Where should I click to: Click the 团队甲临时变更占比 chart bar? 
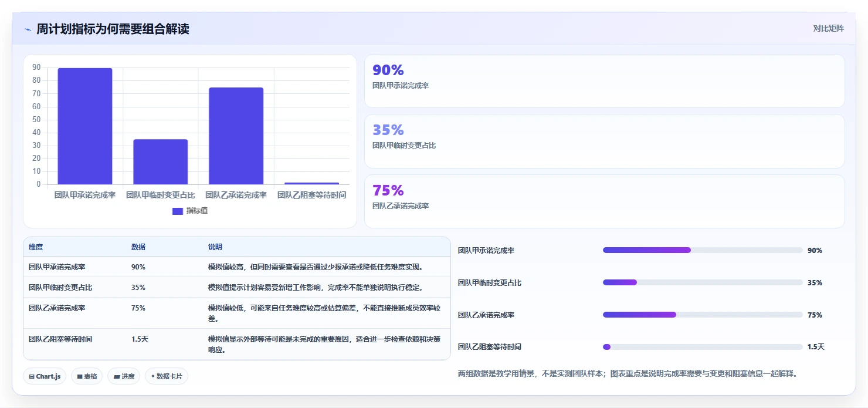pyautogui.click(x=161, y=162)
